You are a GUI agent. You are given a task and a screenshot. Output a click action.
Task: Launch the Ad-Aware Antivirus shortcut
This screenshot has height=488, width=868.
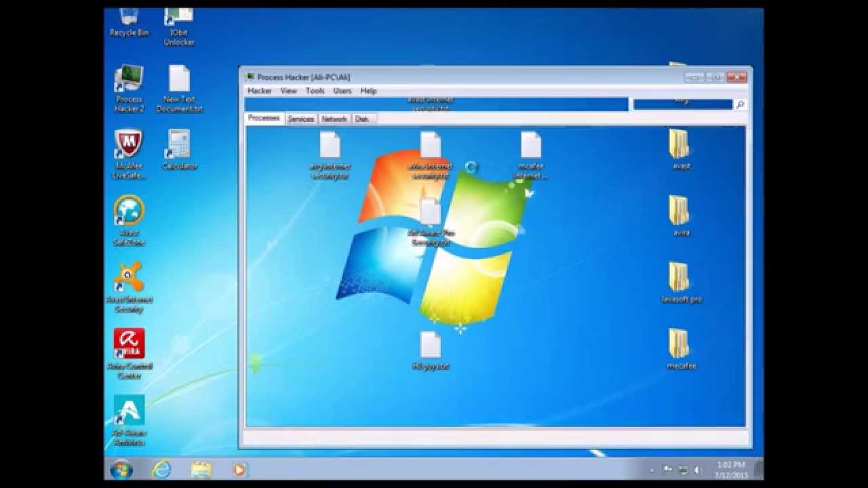click(129, 420)
